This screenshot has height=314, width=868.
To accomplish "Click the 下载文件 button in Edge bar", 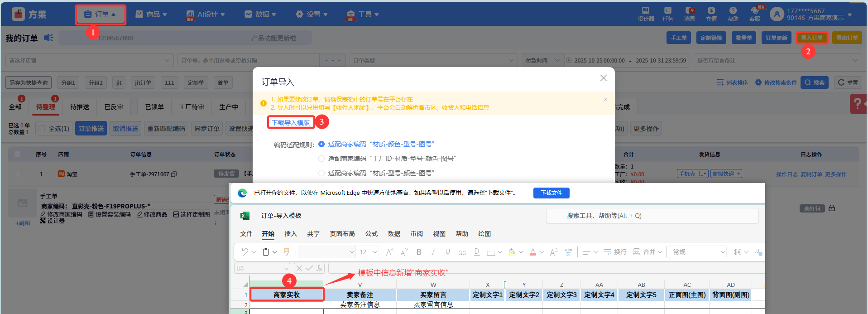I will (551, 193).
